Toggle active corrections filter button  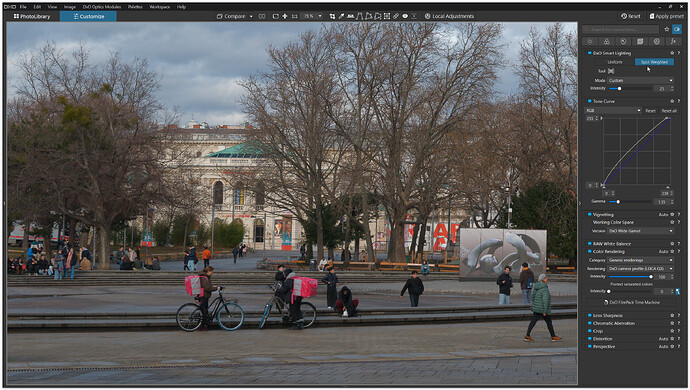click(x=677, y=29)
